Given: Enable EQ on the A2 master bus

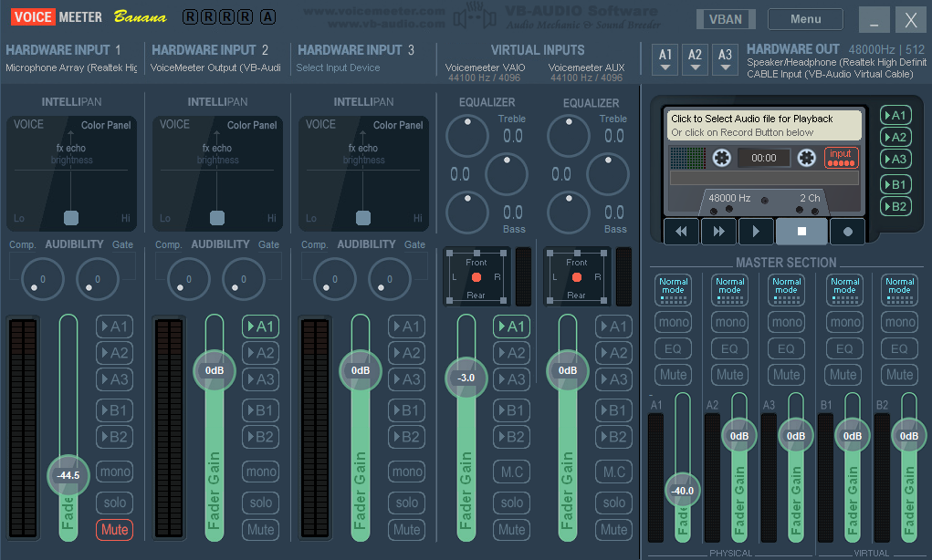Looking at the screenshot, I should point(729,348).
